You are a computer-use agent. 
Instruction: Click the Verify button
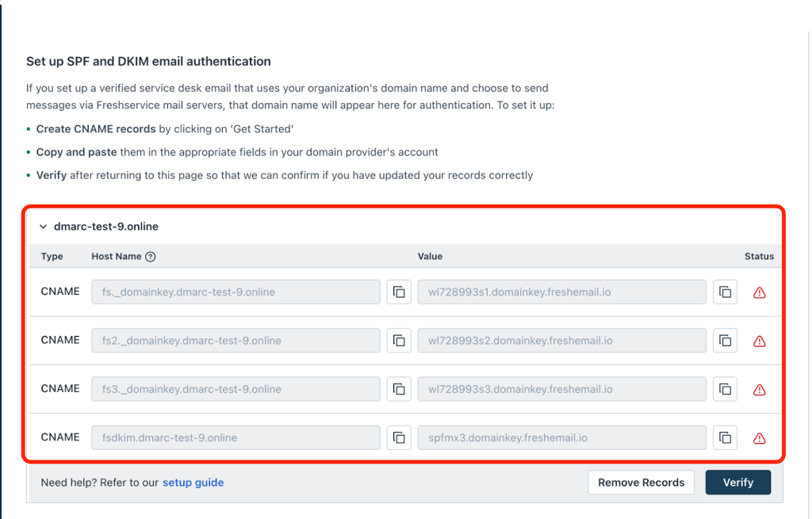[x=737, y=483]
